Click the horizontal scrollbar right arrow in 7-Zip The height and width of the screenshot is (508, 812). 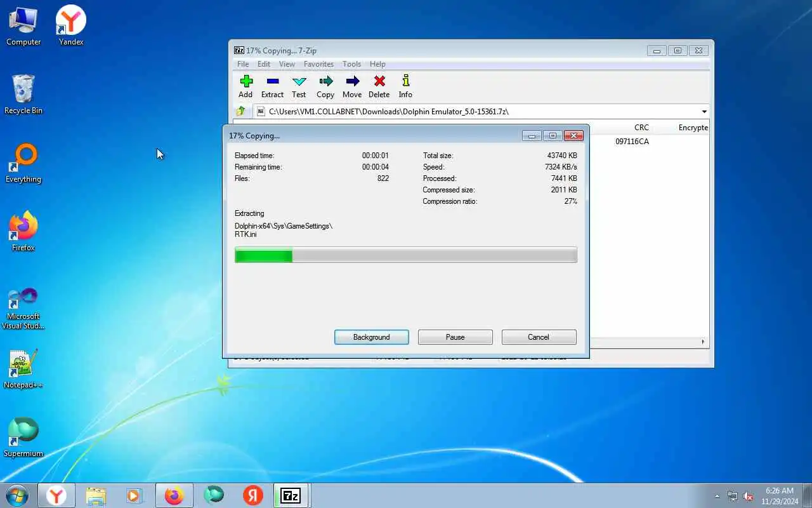(703, 342)
